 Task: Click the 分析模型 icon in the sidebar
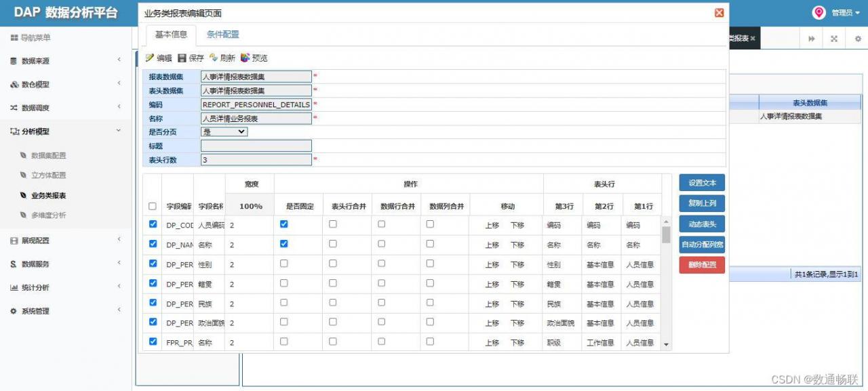(15, 131)
